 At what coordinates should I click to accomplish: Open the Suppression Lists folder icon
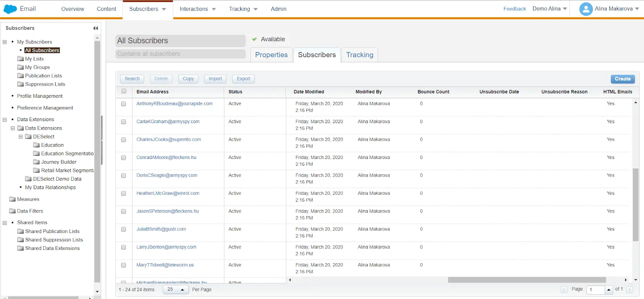click(21, 84)
